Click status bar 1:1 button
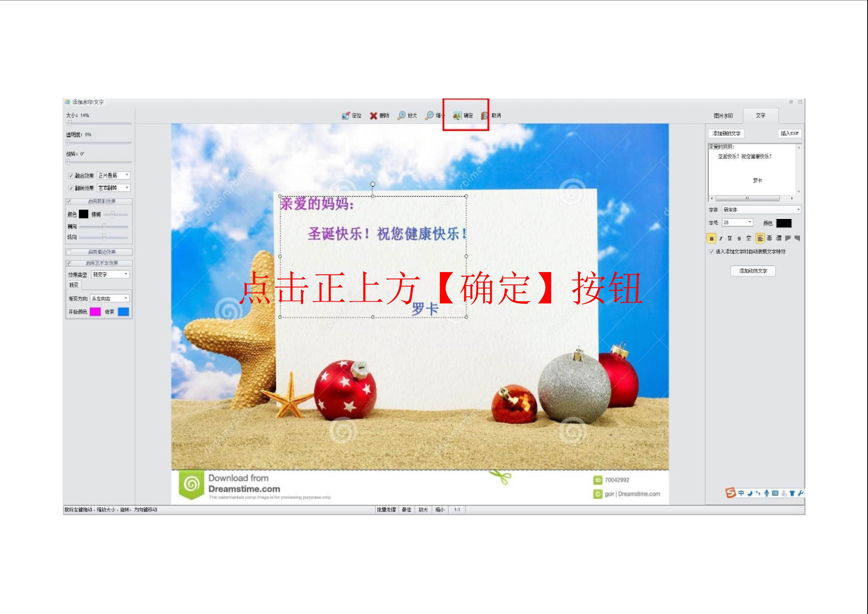Image resolution: width=868 pixels, height=614 pixels. [457, 510]
